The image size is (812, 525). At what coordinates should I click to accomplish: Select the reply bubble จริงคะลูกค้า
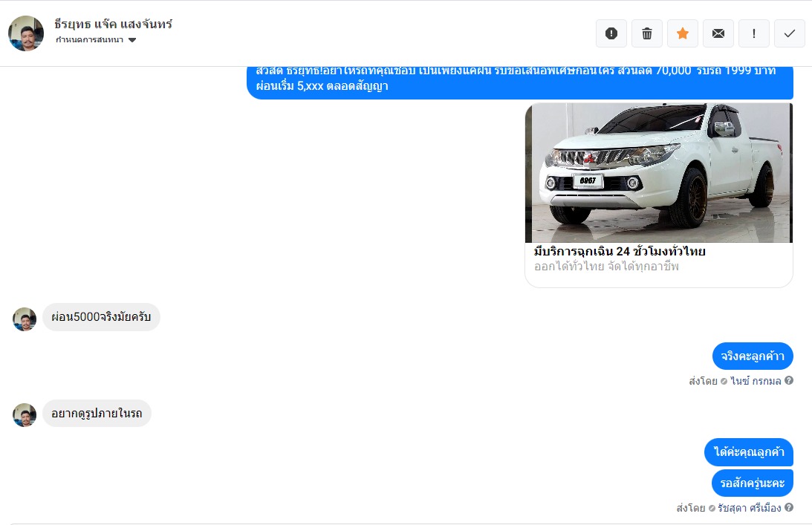point(752,356)
